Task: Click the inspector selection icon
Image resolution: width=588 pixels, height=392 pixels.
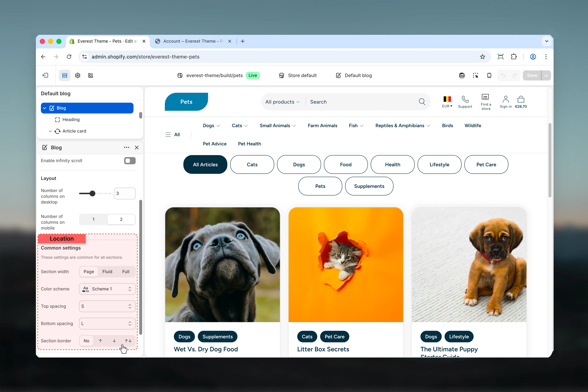Action: [x=476, y=75]
